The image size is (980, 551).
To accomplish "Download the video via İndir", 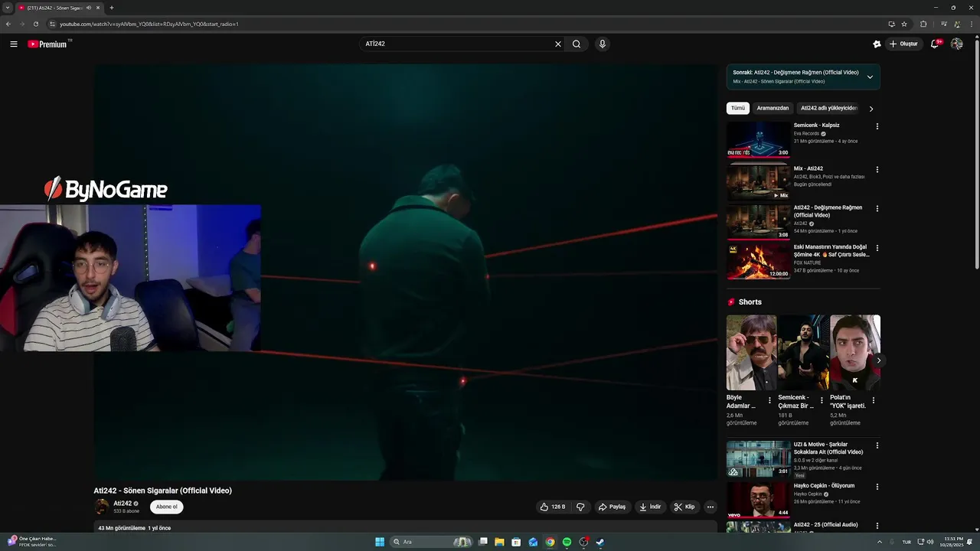I will point(650,507).
